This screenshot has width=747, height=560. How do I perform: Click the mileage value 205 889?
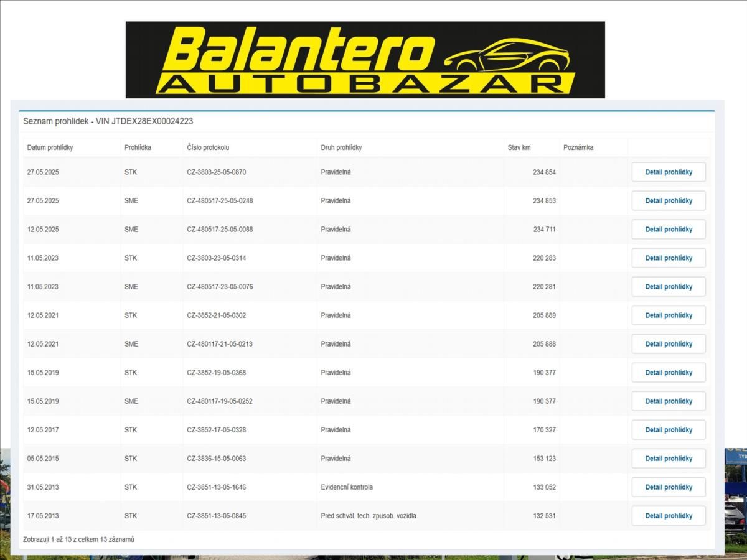pyautogui.click(x=544, y=315)
